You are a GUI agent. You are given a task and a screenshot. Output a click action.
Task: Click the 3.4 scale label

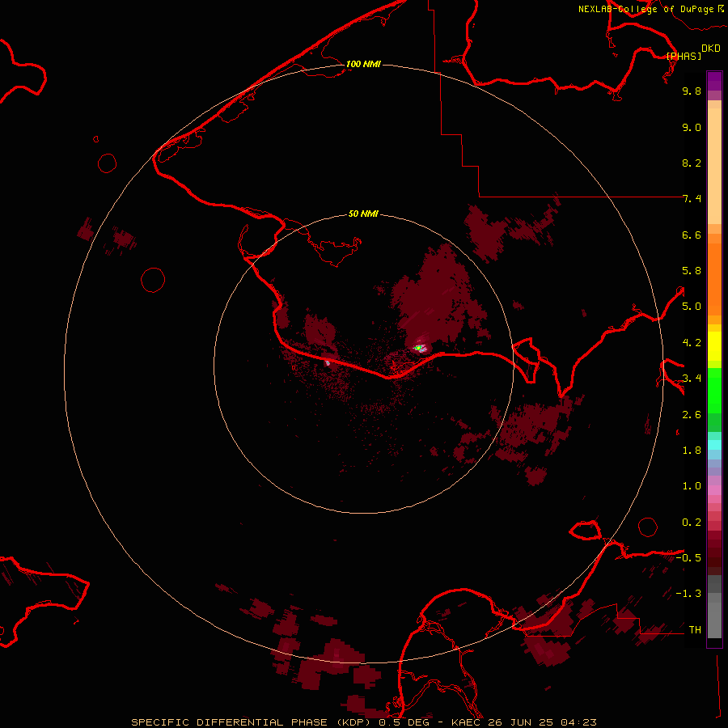click(692, 379)
